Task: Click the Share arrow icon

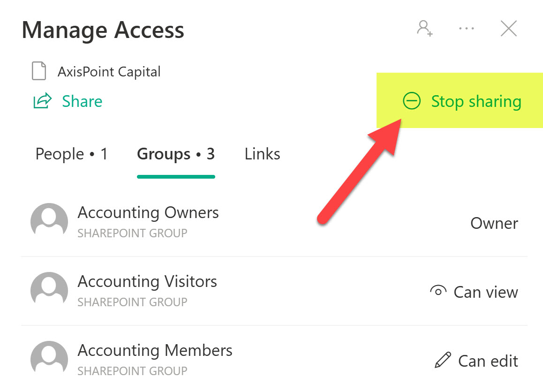Action: 42,101
